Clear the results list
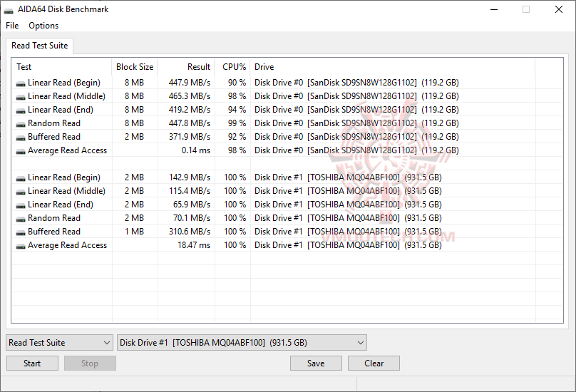 coord(374,363)
